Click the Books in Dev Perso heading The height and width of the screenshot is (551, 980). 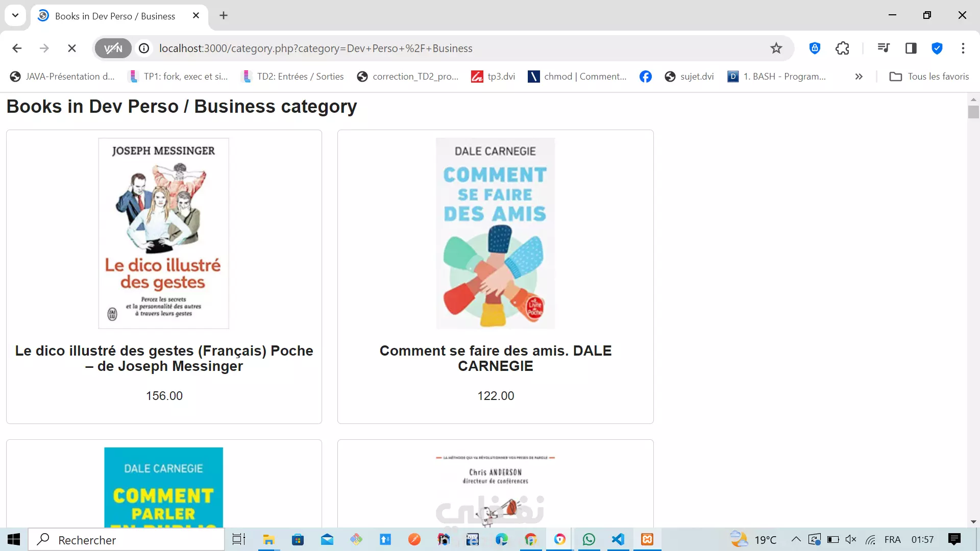182,107
